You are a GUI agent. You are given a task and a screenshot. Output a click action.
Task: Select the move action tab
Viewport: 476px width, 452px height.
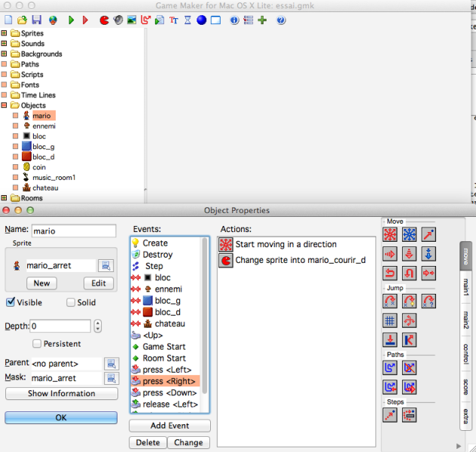point(465,257)
